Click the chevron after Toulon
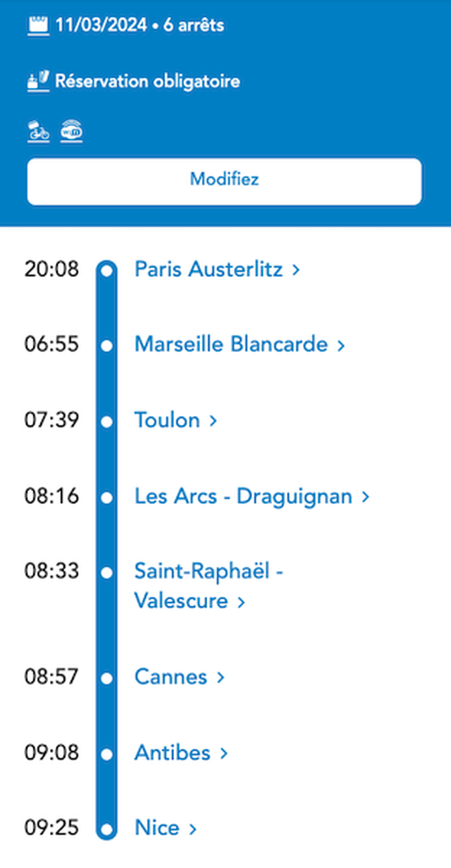 point(213,421)
